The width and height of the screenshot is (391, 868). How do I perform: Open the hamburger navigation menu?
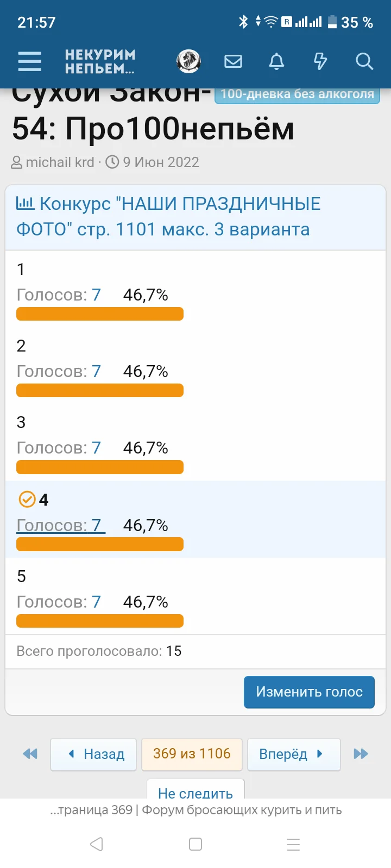click(x=30, y=61)
